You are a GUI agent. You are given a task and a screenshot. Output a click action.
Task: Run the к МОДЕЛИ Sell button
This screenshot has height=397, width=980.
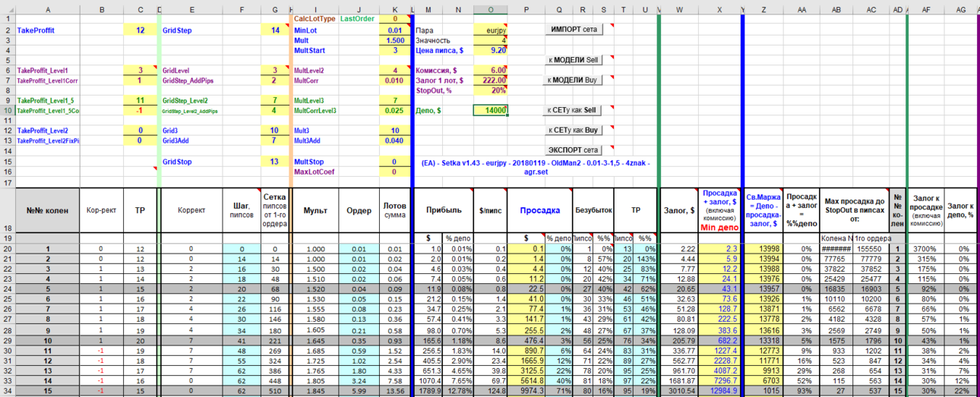click(x=574, y=59)
